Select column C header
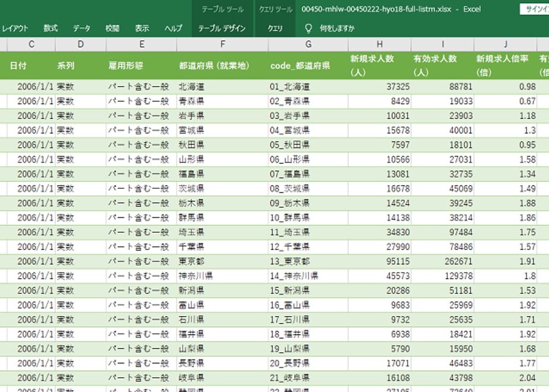Viewport: 549px width, 392px height. tap(31, 44)
